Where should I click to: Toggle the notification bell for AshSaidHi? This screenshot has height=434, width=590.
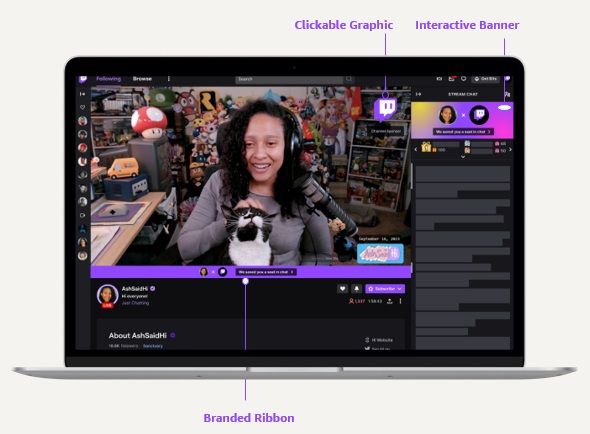click(356, 289)
